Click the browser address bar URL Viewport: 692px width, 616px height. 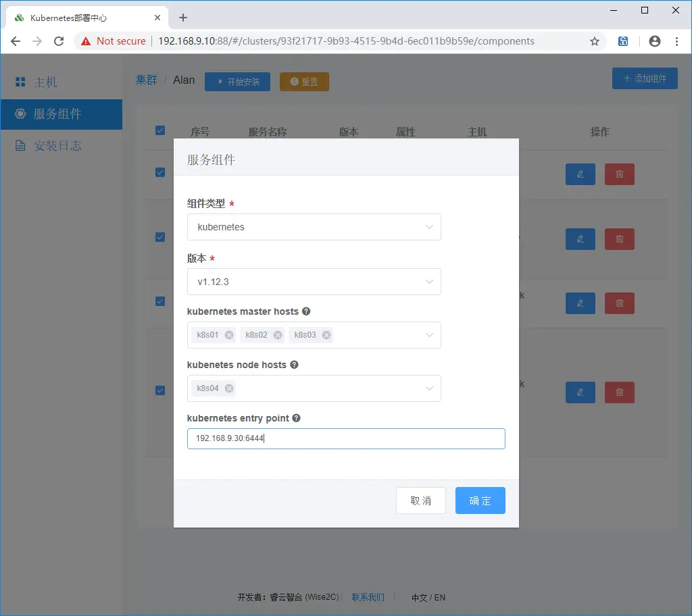346,41
